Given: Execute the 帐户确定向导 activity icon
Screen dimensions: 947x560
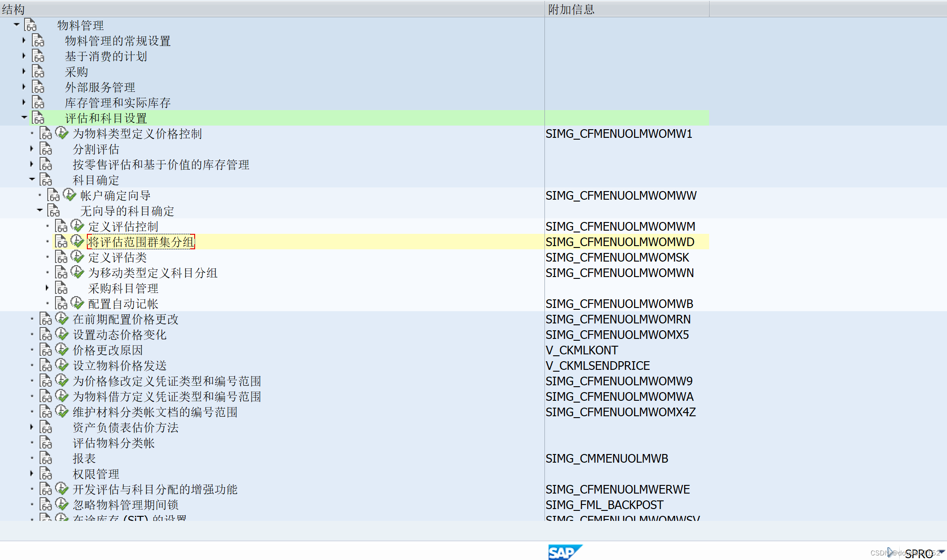Looking at the screenshot, I should (x=69, y=195).
